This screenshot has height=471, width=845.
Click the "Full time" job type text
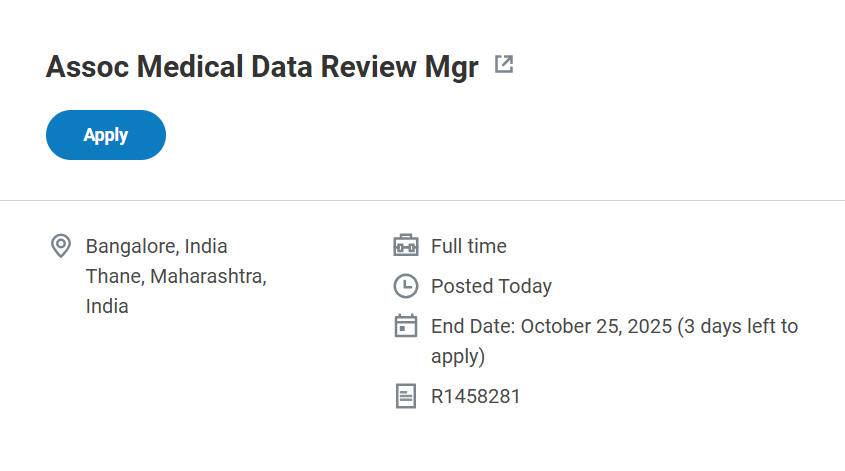[468, 246]
